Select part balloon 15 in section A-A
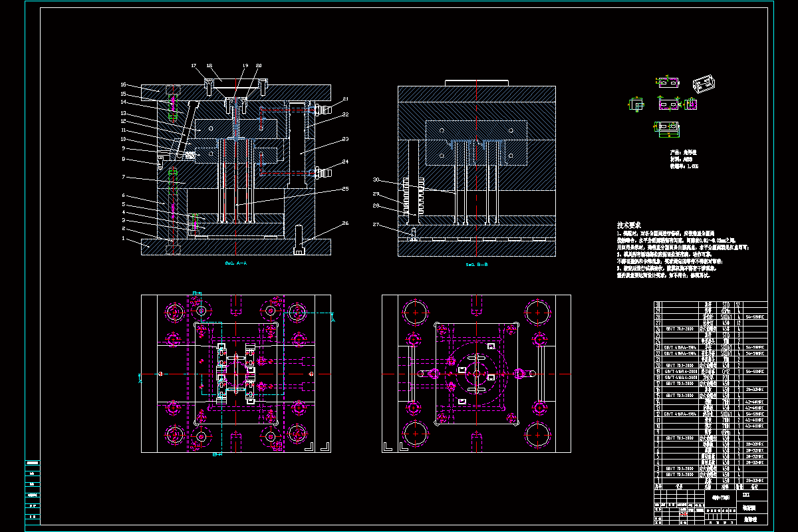The image size is (798, 532). 123,94
